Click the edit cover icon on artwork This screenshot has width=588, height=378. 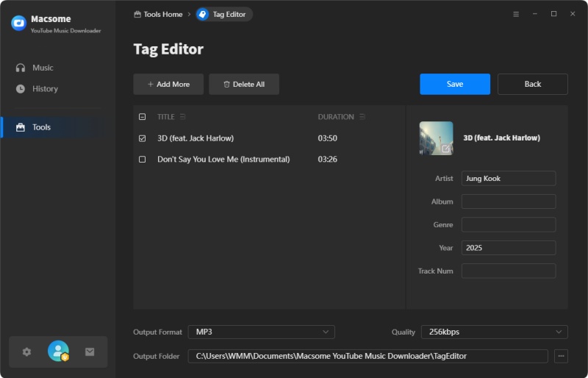pyautogui.click(x=445, y=149)
